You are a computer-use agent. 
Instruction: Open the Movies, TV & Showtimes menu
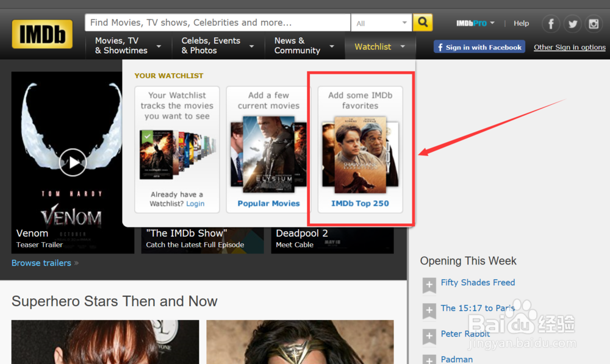[x=128, y=46]
